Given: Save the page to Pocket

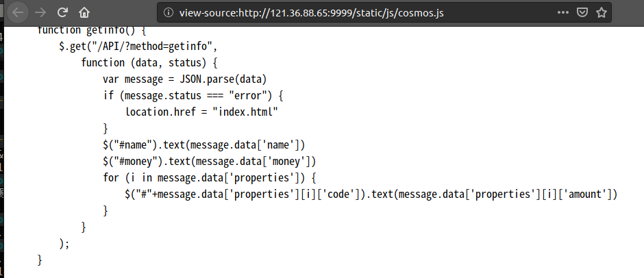Looking at the screenshot, I should point(582,12).
